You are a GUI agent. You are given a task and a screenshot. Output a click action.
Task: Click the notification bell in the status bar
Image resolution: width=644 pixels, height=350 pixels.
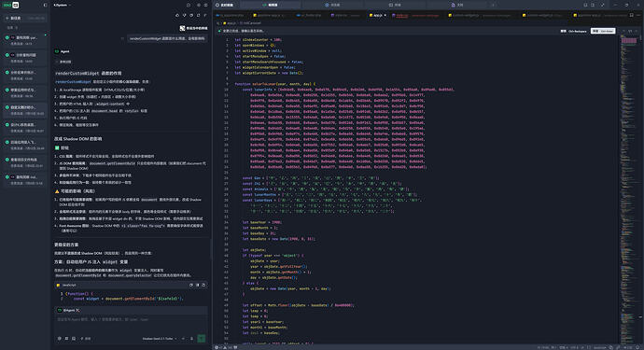(637, 347)
